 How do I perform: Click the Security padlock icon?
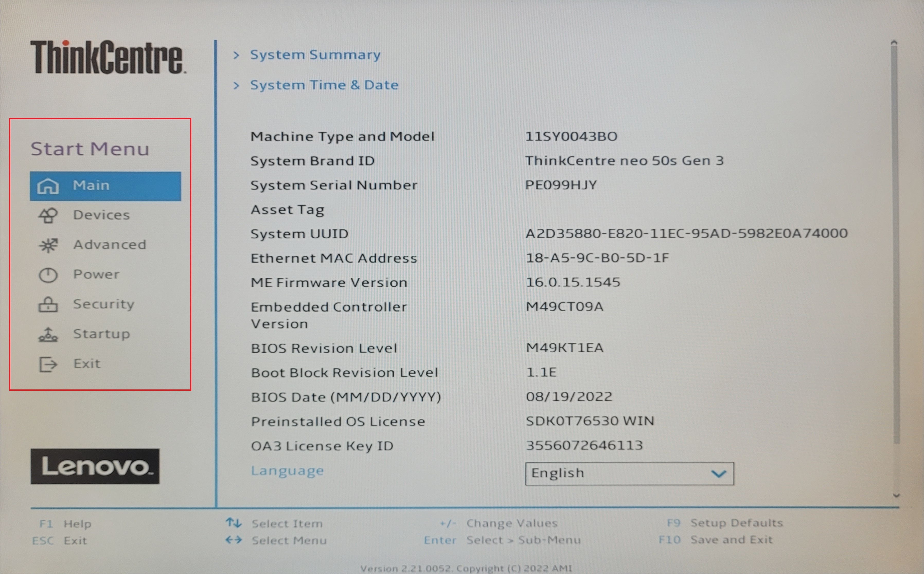coord(48,304)
